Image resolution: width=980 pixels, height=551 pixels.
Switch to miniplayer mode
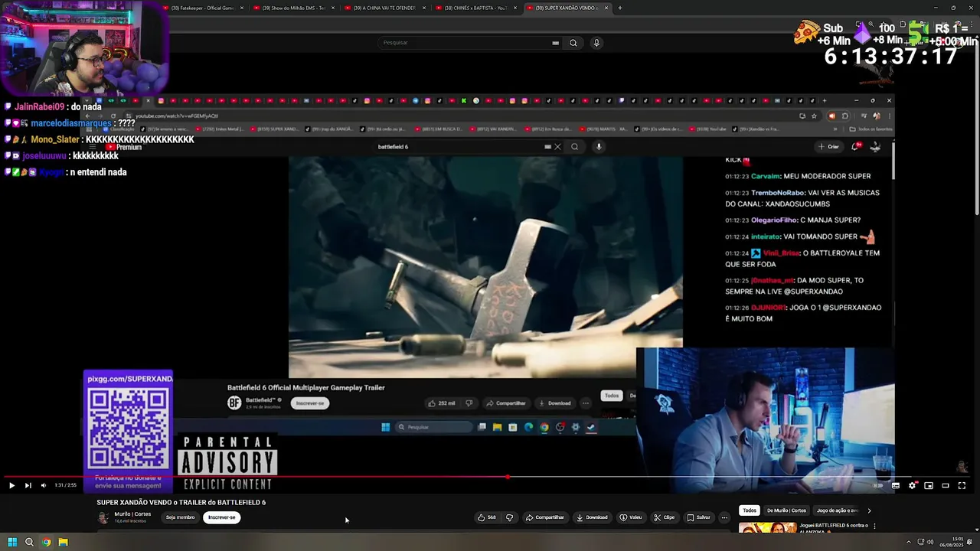(929, 485)
